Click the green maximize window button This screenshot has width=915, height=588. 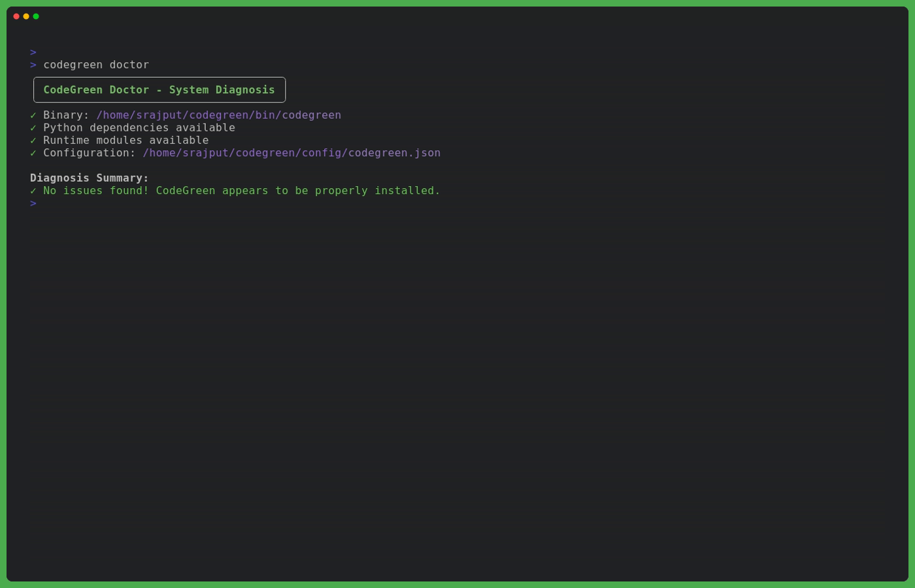point(36,16)
